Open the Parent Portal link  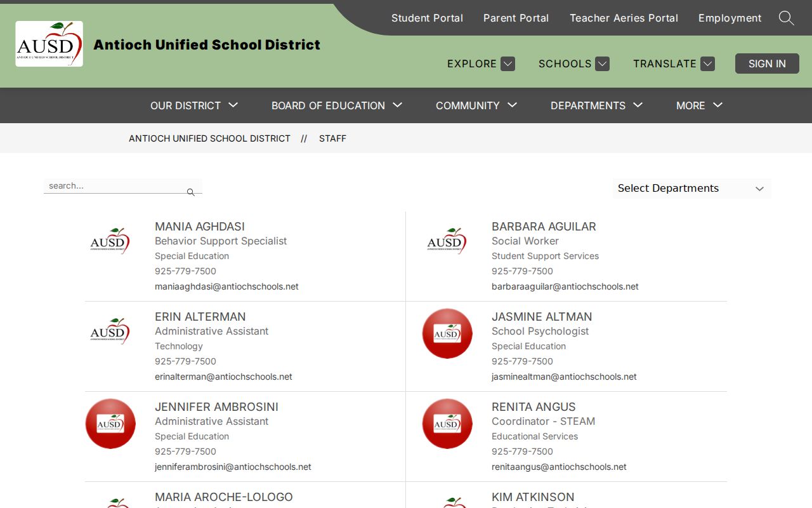(516, 18)
